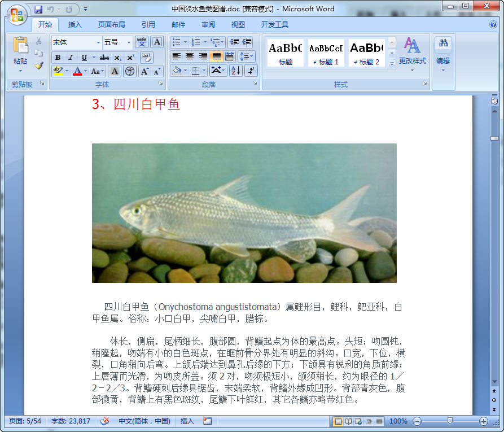Toggle the bulleted list button

(178, 42)
